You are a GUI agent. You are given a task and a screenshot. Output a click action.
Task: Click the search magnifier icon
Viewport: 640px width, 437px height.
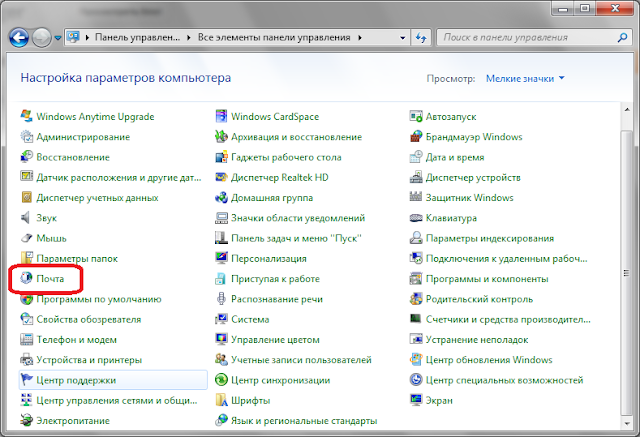[622, 38]
